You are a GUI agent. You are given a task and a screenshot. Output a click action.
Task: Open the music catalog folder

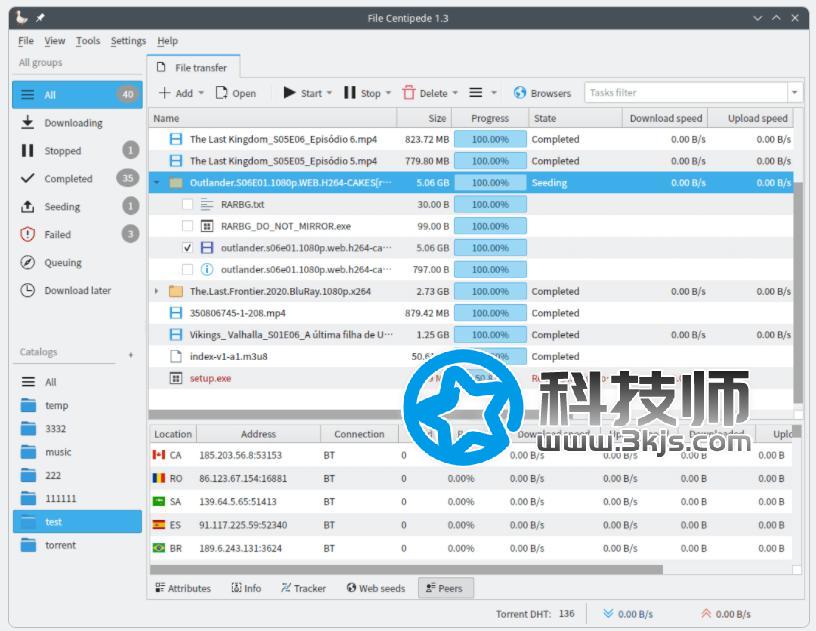click(77, 452)
